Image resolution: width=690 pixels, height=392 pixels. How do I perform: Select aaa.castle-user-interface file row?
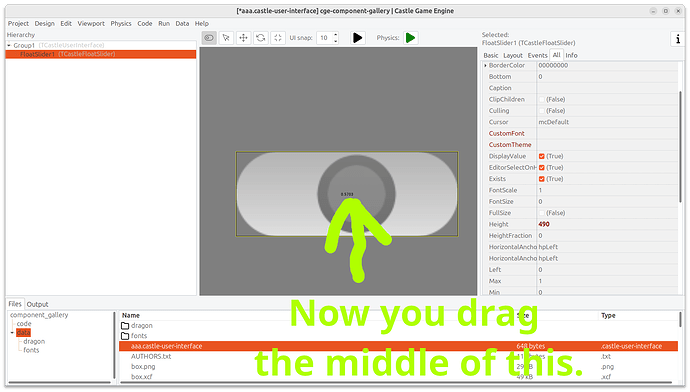[x=398, y=346]
